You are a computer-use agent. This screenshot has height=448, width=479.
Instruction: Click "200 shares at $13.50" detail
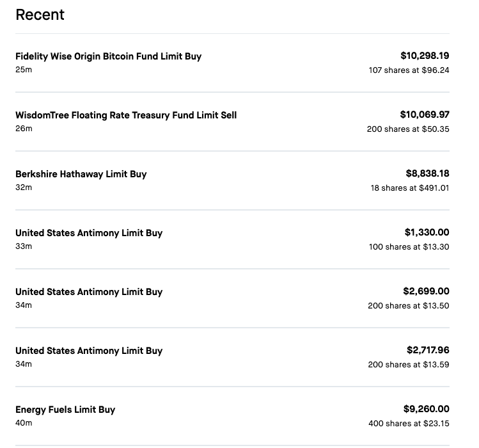click(x=408, y=306)
